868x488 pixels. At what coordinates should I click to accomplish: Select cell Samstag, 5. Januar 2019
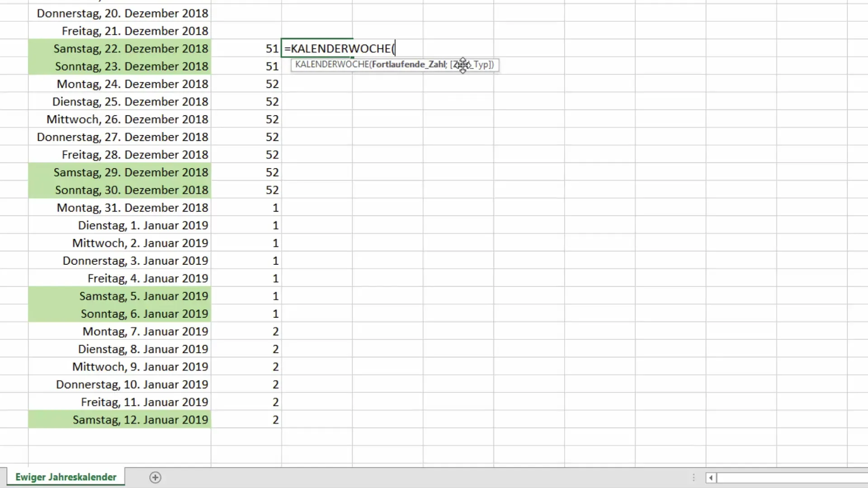coord(120,296)
